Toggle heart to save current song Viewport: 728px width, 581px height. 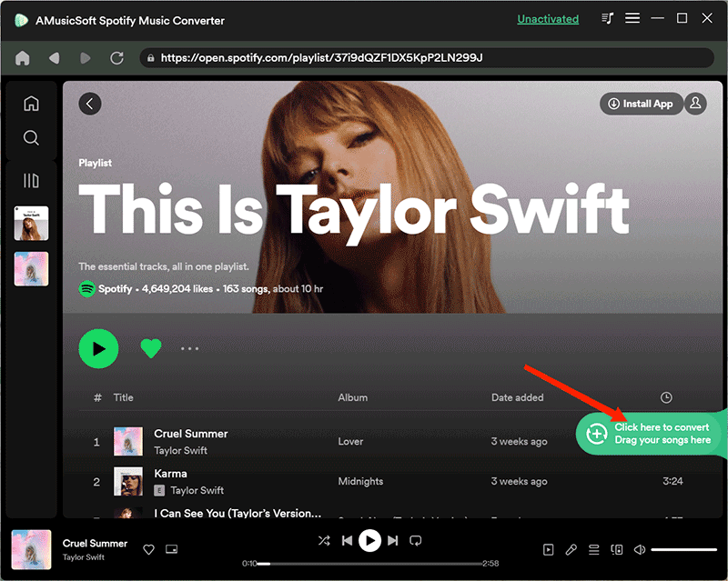click(148, 550)
